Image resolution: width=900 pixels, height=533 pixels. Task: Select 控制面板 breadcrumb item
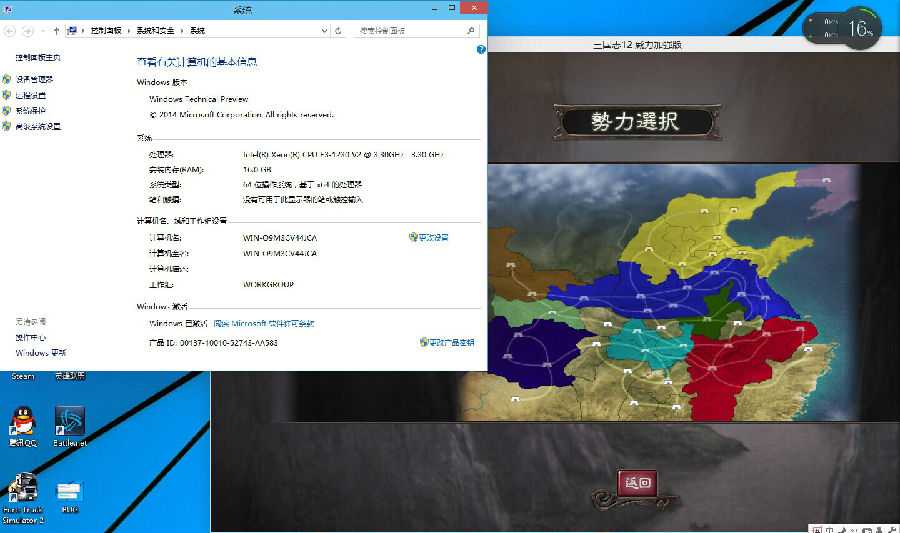(x=106, y=30)
